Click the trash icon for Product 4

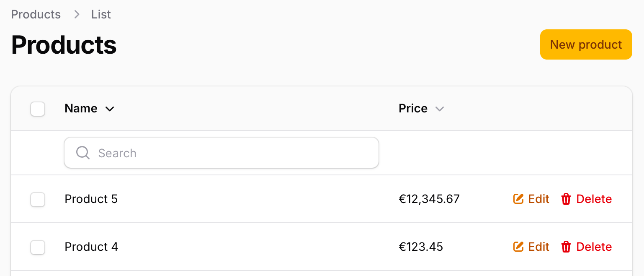pos(566,247)
